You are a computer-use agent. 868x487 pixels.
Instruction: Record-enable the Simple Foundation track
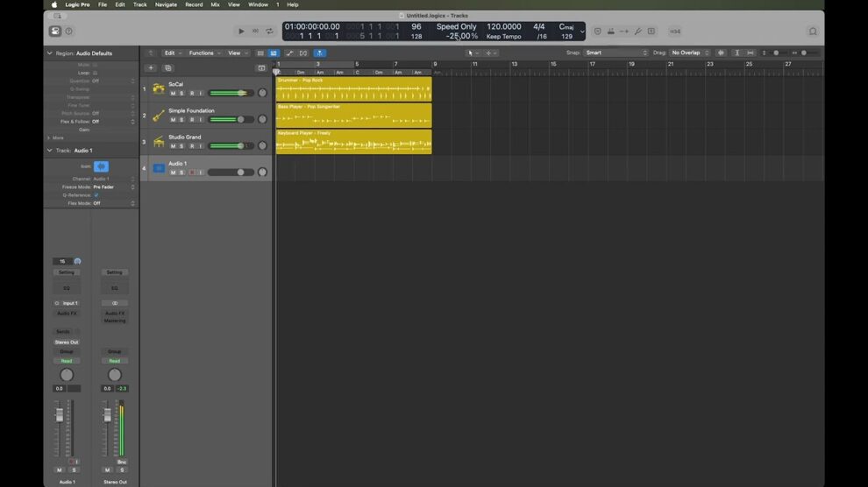click(x=191, y=119)
